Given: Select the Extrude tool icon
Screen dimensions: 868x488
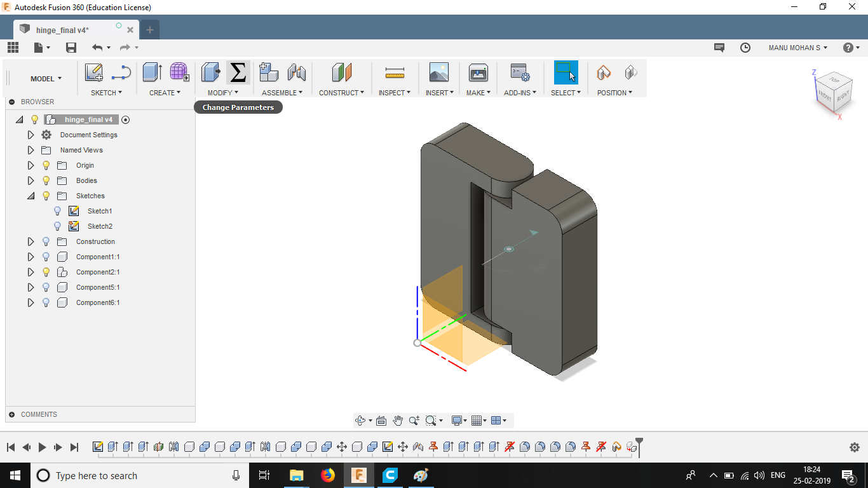Looking at the screenshot, I should click(x=152, y=72).
